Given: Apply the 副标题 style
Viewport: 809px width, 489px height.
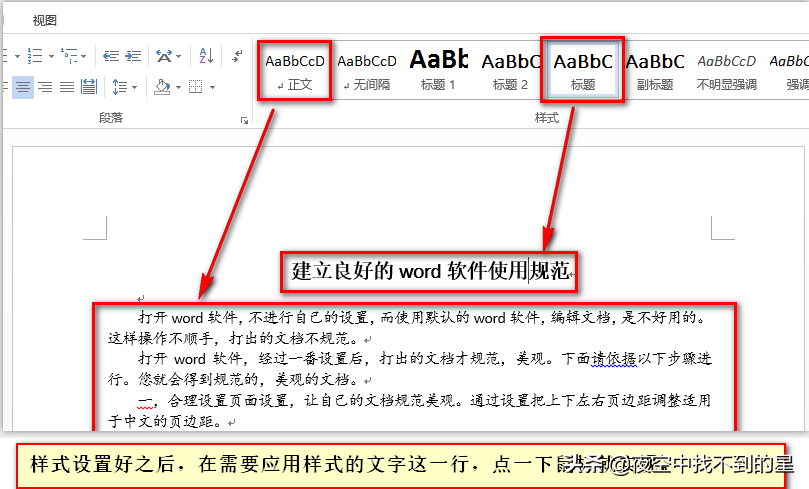Looking at the screenshot, I should click(655, 71).
